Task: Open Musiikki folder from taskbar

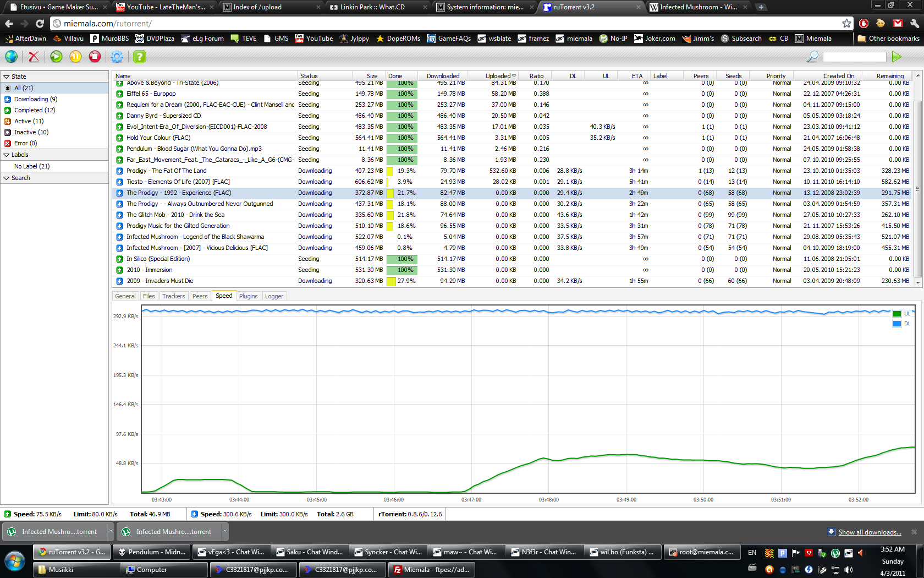Action: (76, 570)
